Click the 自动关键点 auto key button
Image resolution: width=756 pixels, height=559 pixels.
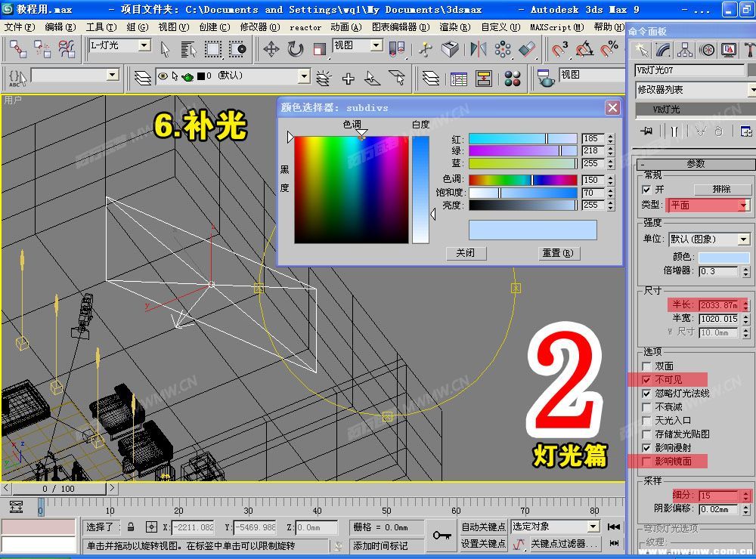pyautogui.click(x=483, y=527)
